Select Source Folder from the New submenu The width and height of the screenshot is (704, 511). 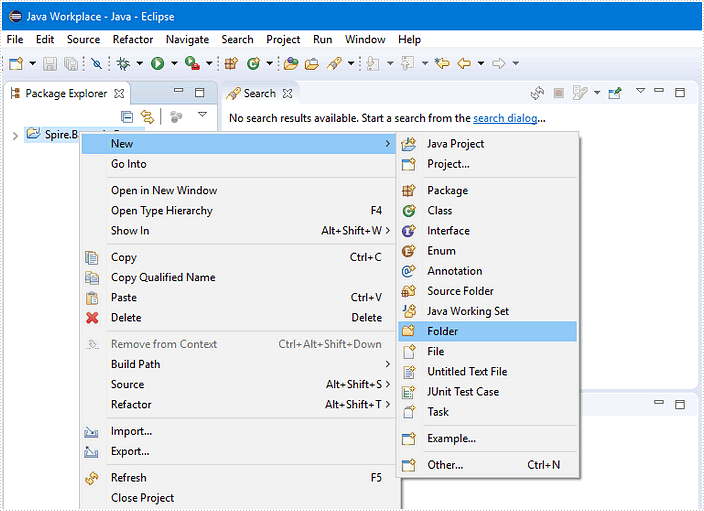point(487,291)
